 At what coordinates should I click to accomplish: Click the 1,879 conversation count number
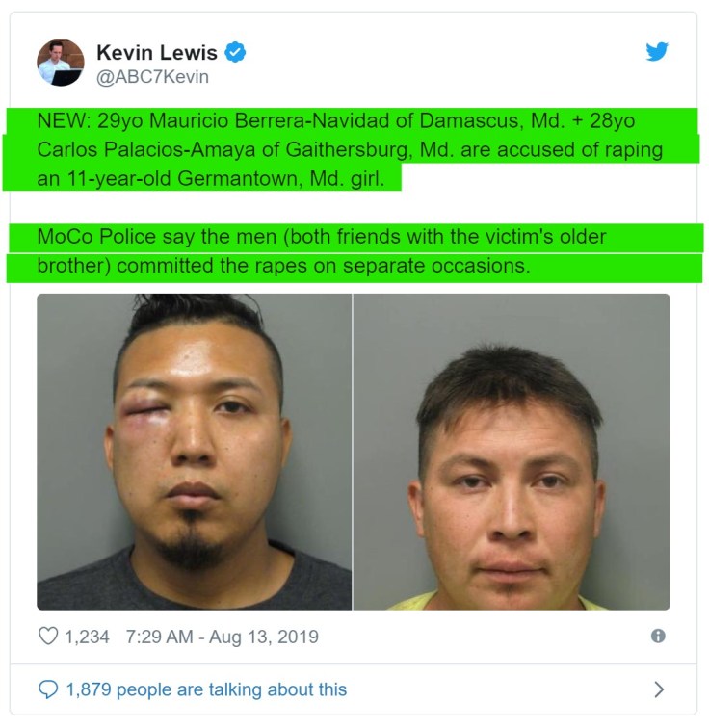click(x=89, y=689)
